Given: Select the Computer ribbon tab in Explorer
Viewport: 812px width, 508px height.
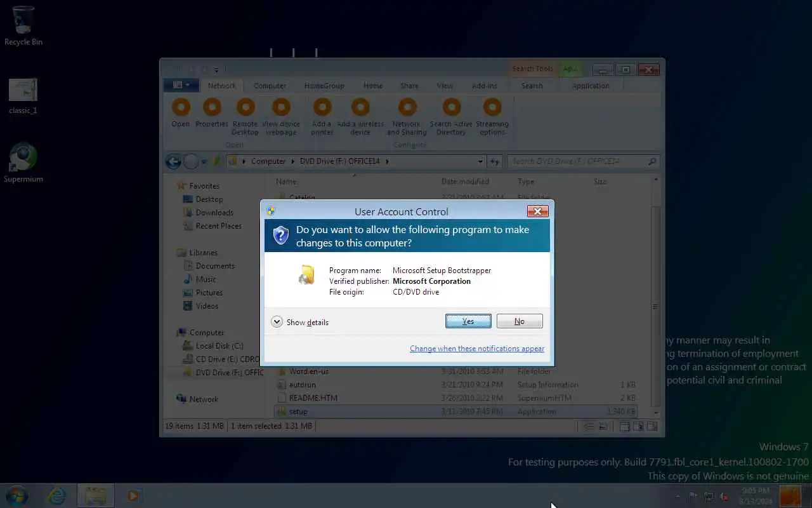Looking at the screenshot, I should coord(270,86).
